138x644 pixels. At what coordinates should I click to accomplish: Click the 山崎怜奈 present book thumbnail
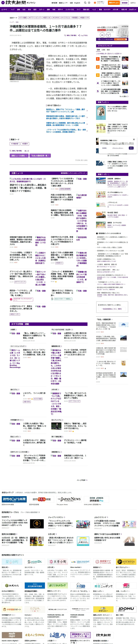pos(101,113)
